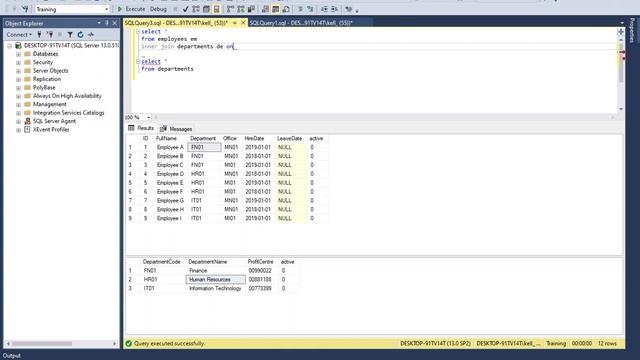Click the 12 rows status bar entry
Viewport: 640px width, 360px height.
[607, 344]
